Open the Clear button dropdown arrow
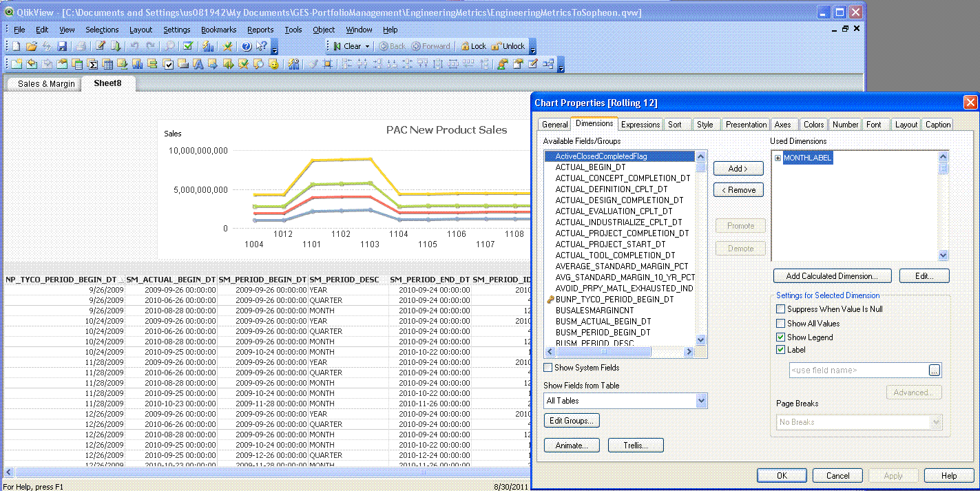Image resolution: width=980 pixels, height=491 pixels. [368, 46]
